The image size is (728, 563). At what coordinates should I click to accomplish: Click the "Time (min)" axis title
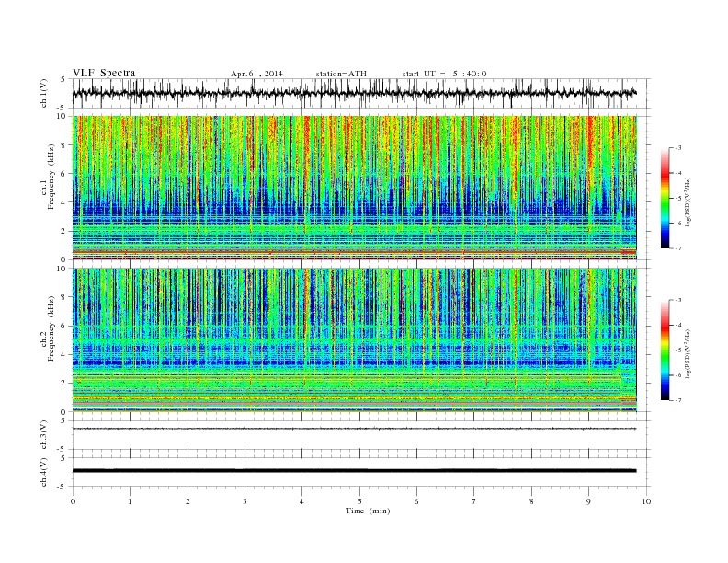(368, 511)
